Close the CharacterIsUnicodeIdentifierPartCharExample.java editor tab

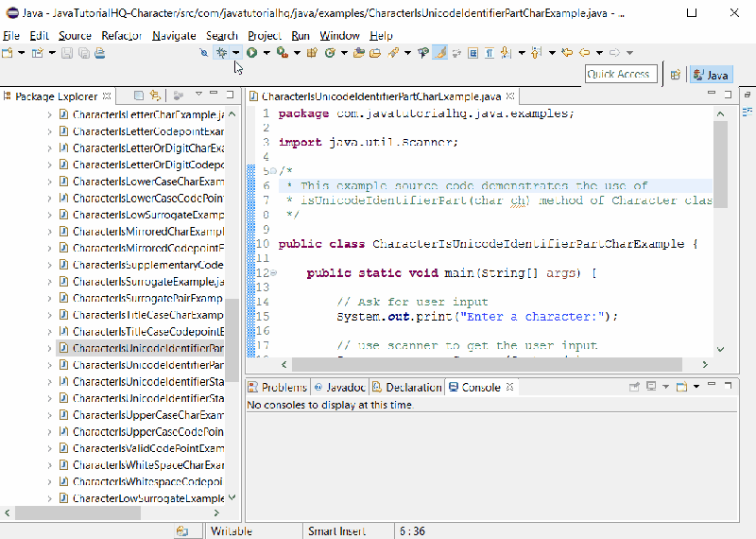(510, 96)
